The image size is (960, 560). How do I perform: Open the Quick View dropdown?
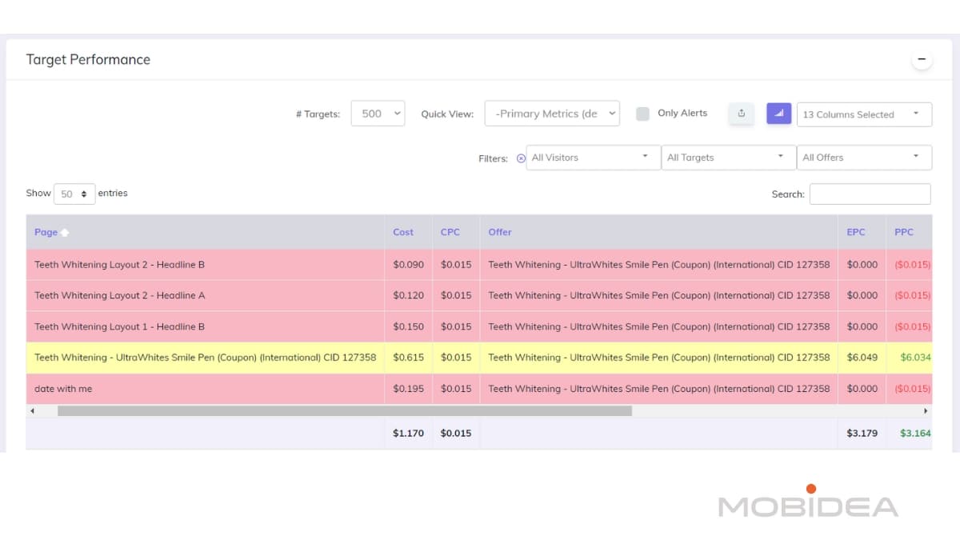point(552,114)
